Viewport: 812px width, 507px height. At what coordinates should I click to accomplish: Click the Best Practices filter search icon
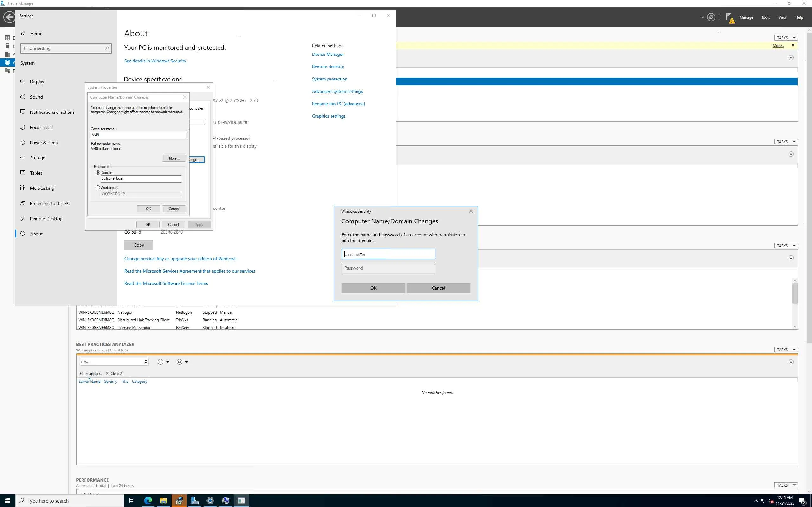145,362
